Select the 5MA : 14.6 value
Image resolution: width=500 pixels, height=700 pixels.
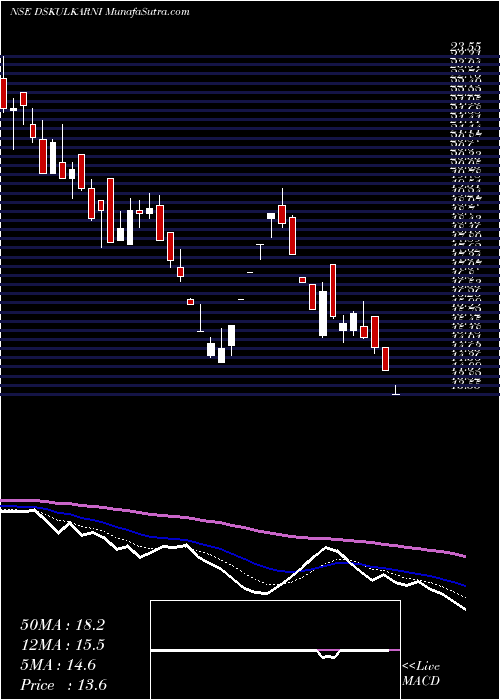click(x=58, y=665)
